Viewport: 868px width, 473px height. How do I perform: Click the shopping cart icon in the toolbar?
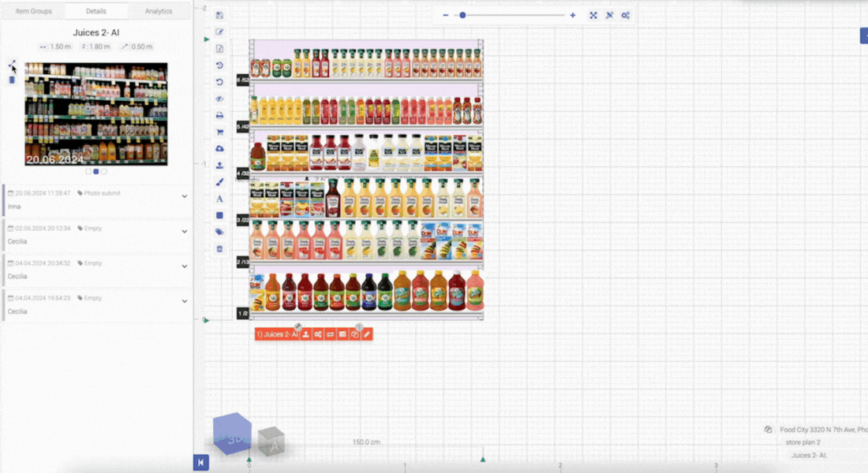click(x=220, y=132)
